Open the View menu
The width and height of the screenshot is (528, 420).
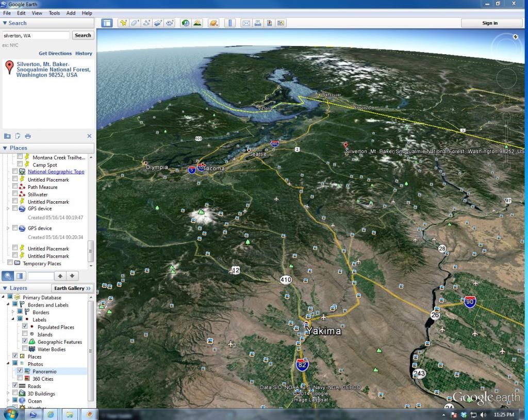click(x=37, y=13)
